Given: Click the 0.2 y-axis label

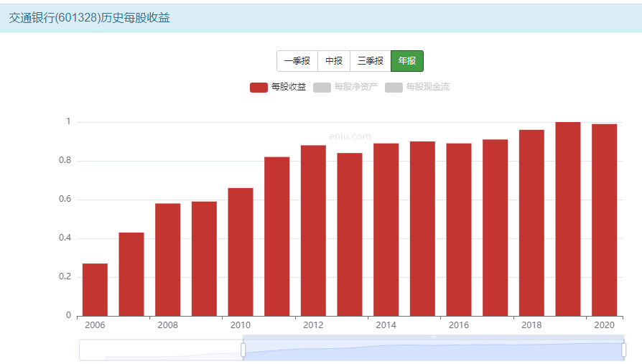Looking at the screenshot, I should tap(65, 277).
